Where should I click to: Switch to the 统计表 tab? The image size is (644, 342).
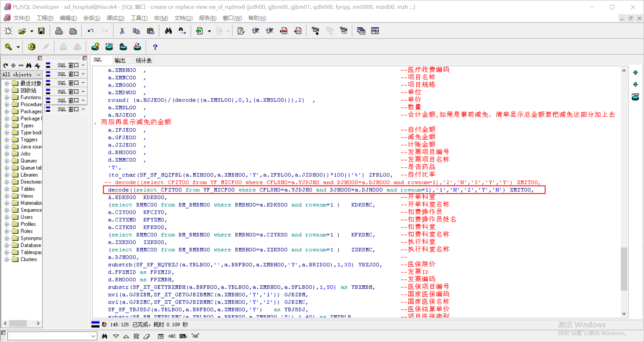[143, 60]
